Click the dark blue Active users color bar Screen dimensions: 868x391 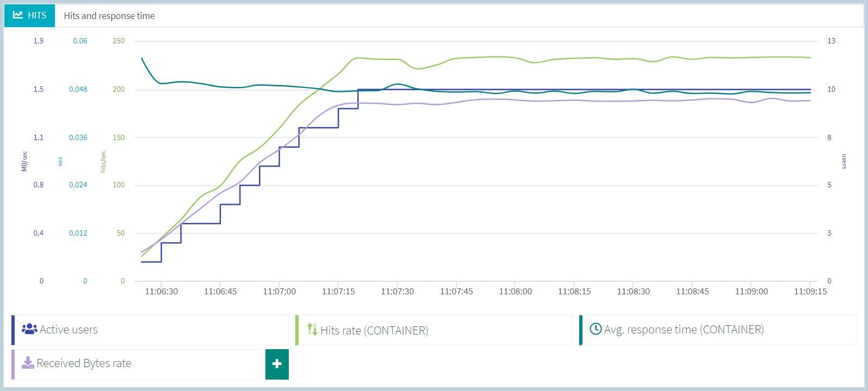13,330
